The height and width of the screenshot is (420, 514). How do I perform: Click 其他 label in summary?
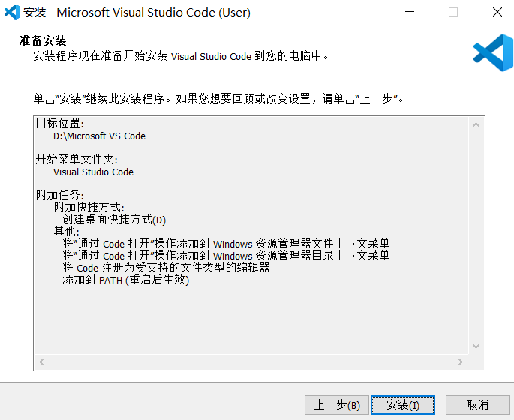[x=67, y=232]
